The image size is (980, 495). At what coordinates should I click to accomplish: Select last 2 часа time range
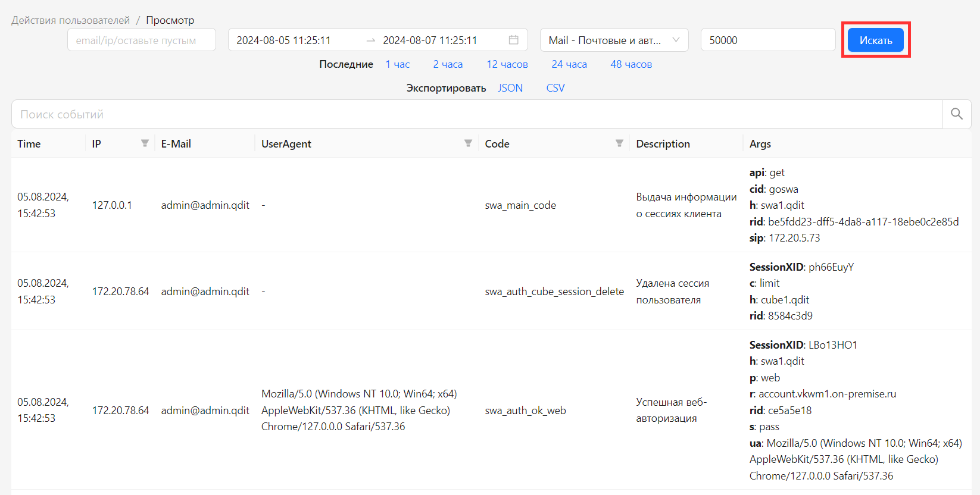(448, 64)
